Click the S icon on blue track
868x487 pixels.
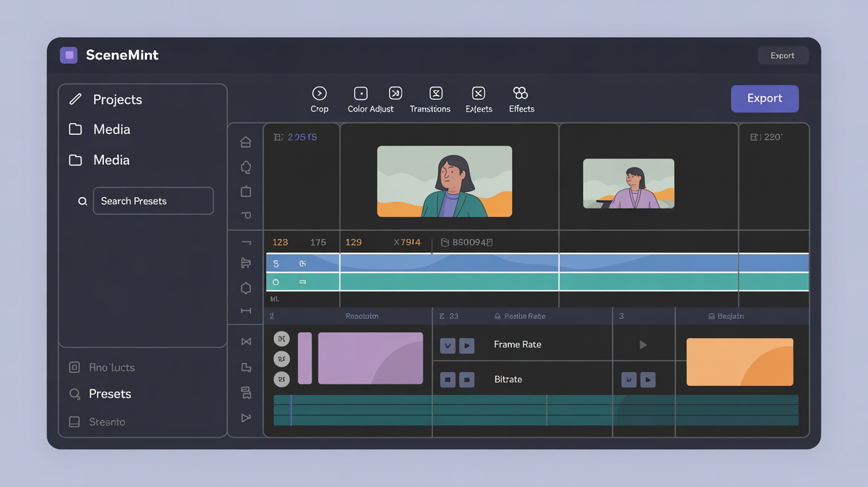(x=276, y=263)
